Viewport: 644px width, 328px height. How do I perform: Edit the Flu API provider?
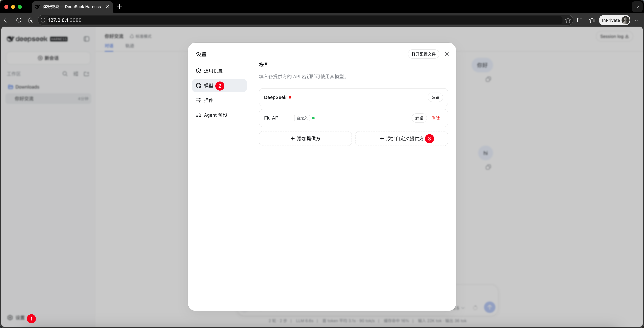click(x=419, y=118)
